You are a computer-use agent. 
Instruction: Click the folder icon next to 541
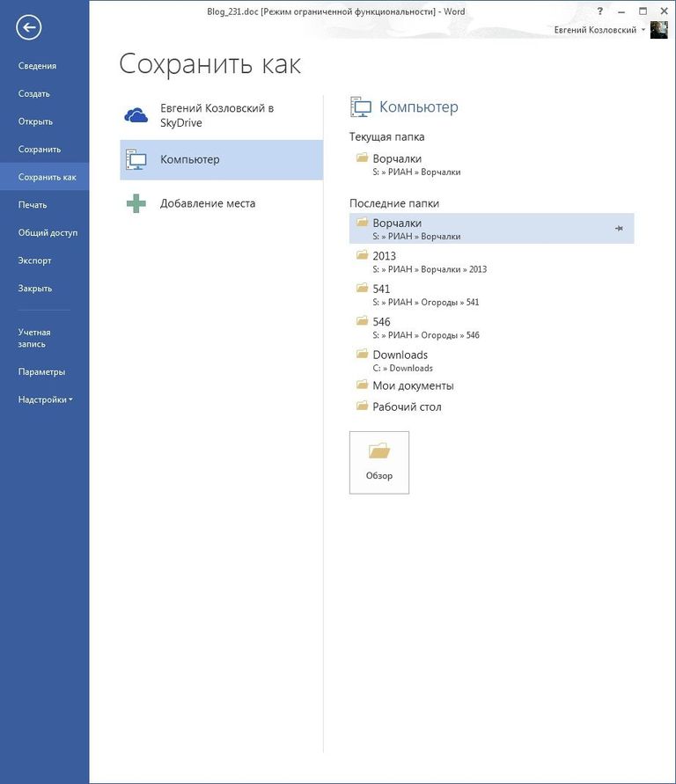click(363, 288)
